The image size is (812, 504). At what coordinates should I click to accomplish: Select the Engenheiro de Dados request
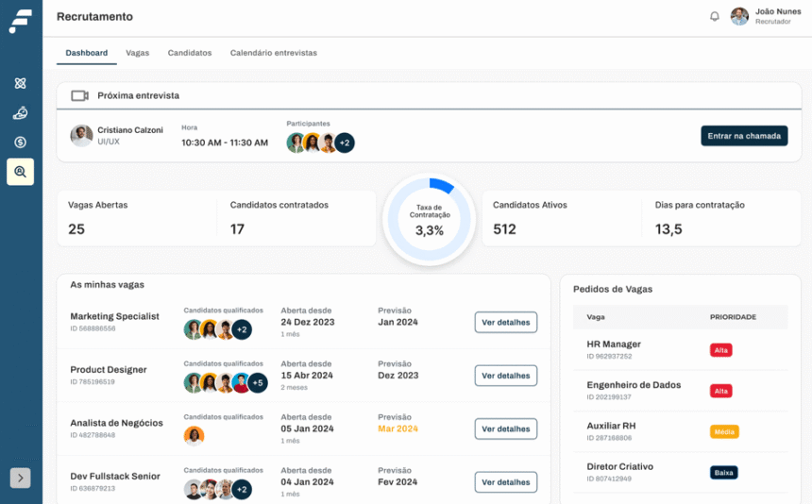[x=681, y=391]
